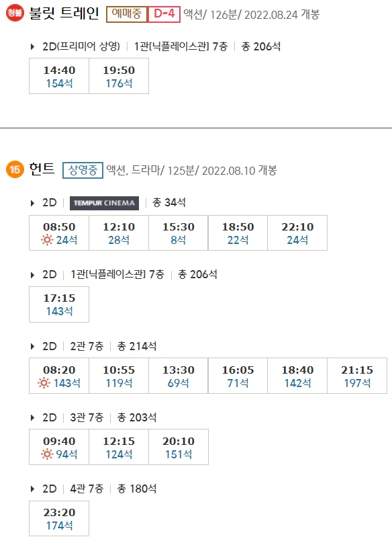Select Tempur Cinema 18:50 showtime

(x=238, y=233)
